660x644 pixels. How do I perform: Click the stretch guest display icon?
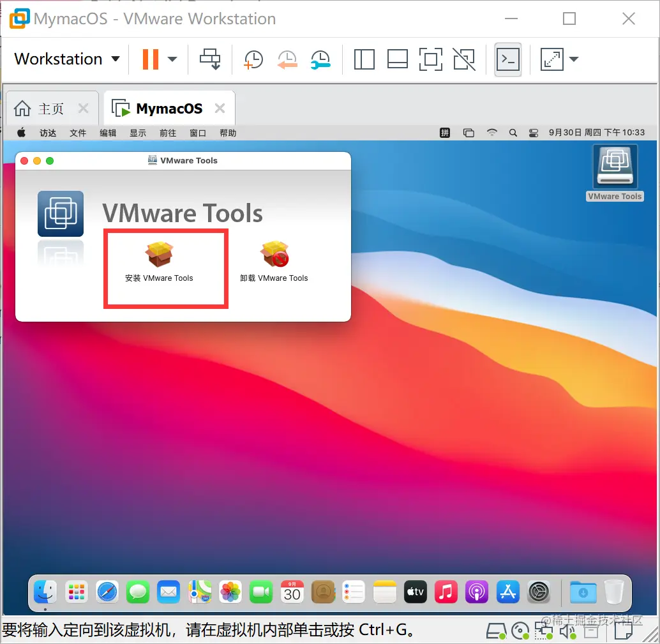(x=552, y=59)
